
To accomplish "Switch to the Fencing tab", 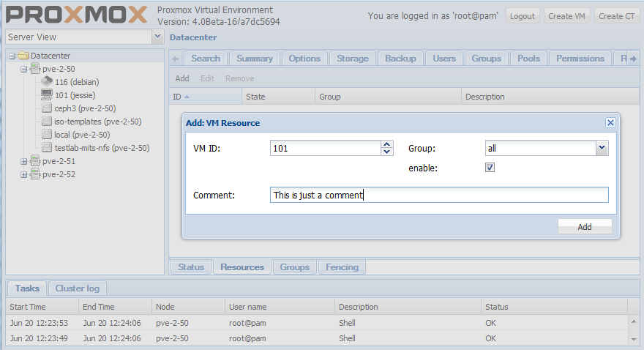I will [342, 267].
